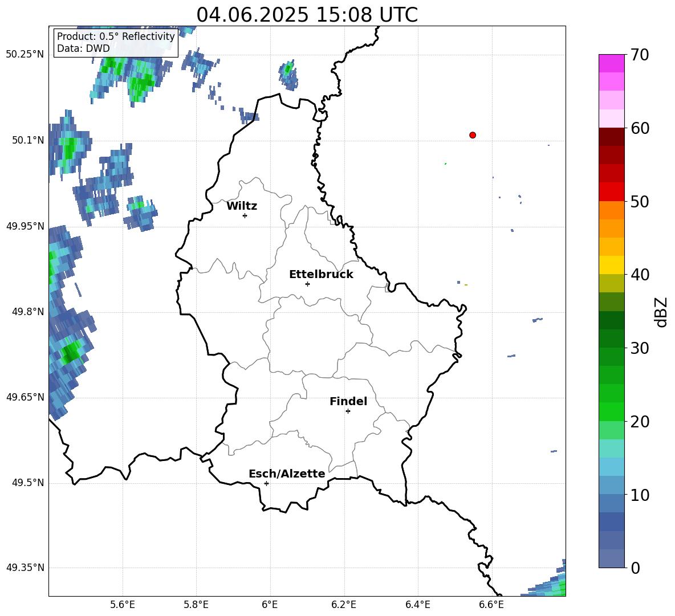
Task: Click the 6°E longitude label
Action: tap(270, 605)
